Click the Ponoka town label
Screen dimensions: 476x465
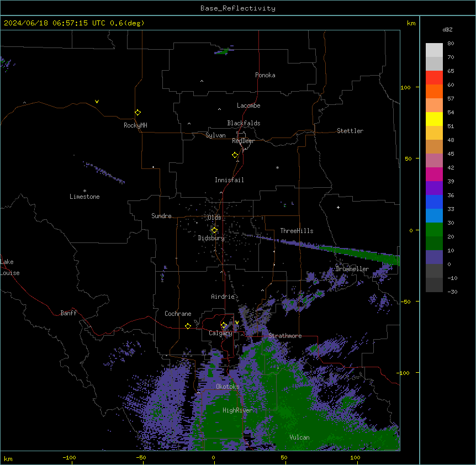[x=265, y=75]
